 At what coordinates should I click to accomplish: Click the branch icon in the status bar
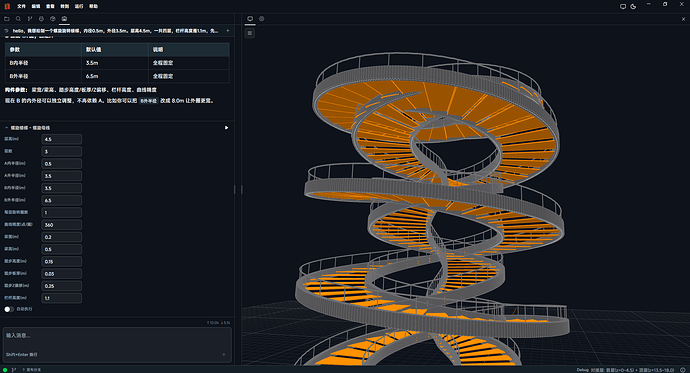pos(14,369)
